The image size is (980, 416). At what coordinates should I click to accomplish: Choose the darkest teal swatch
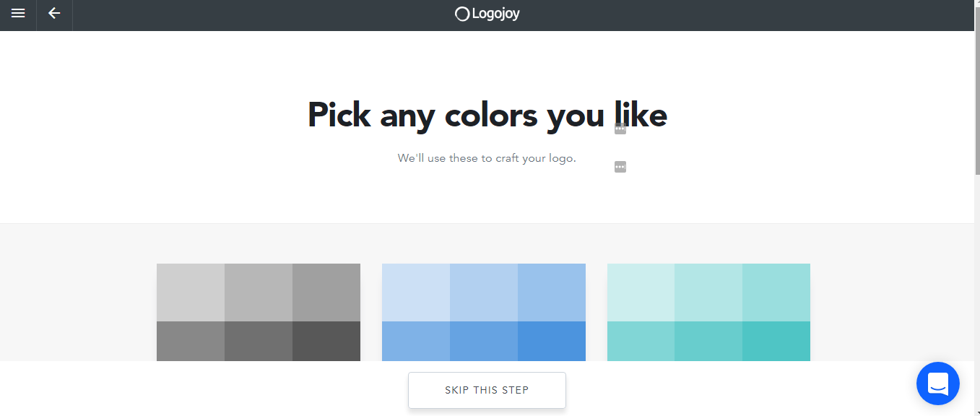pos(776,341)
